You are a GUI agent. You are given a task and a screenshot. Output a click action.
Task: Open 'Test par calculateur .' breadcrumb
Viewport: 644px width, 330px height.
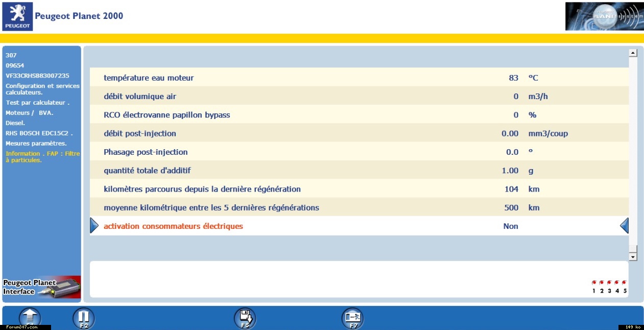click(37, 103)
